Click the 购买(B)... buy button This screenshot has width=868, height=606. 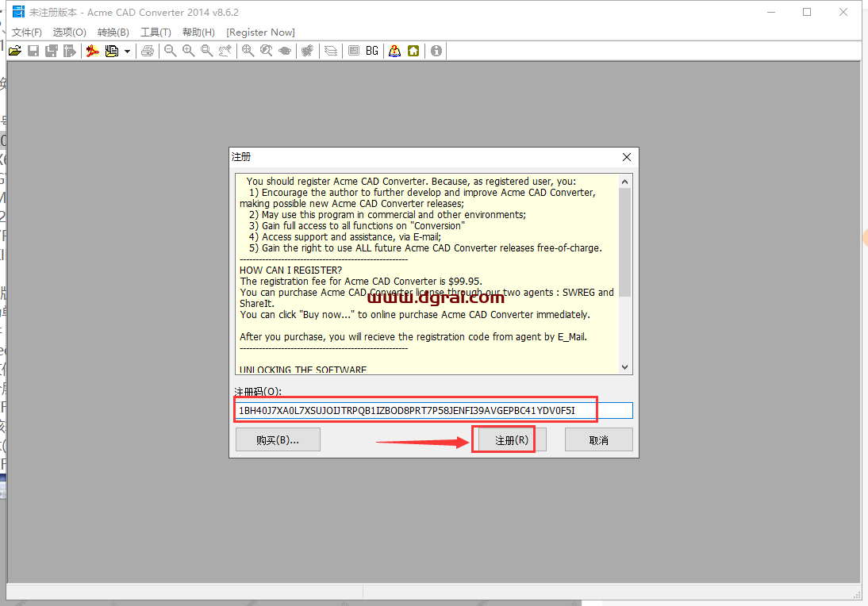(x=278, y=440)
